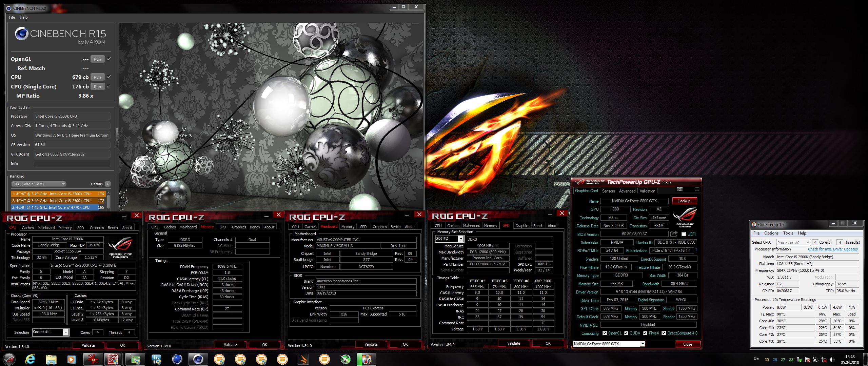
Task: Click the GPU-Z BIOS export share icon
Action: tap(674, 234)
